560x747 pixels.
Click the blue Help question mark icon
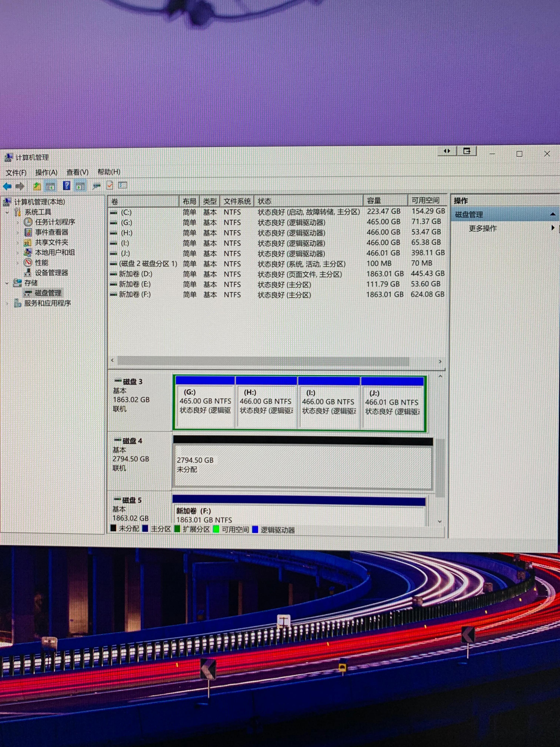66,185
